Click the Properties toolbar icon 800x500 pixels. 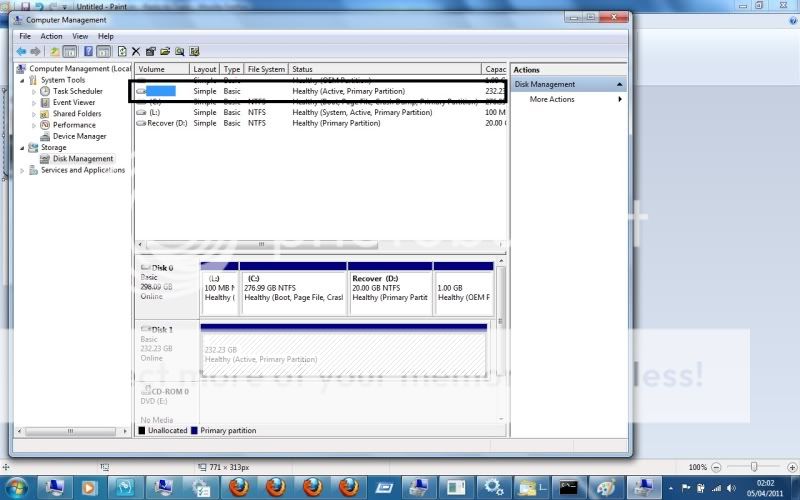point(150,51)
